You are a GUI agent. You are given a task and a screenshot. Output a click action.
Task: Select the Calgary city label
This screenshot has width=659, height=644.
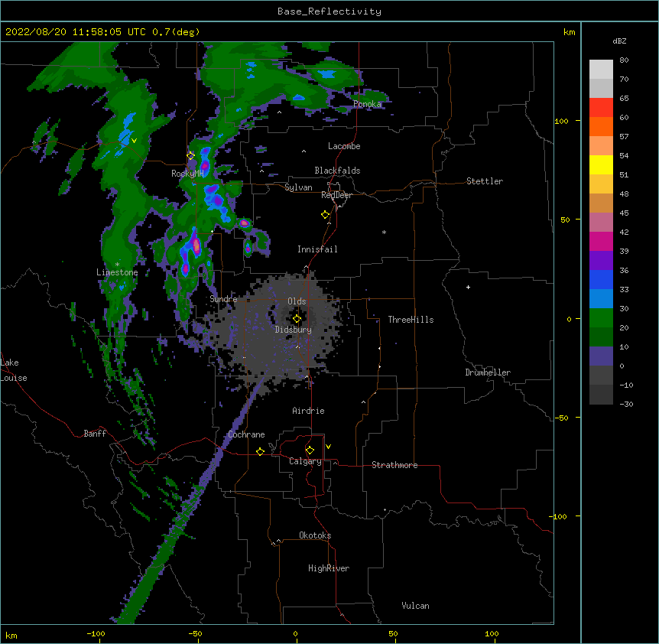(305, 461)
